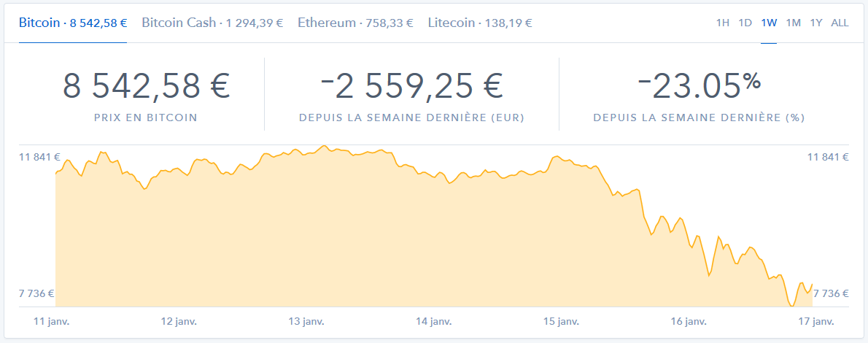Select the 1W time range
The image size is (868, 343).
click(x=769, y=23)
